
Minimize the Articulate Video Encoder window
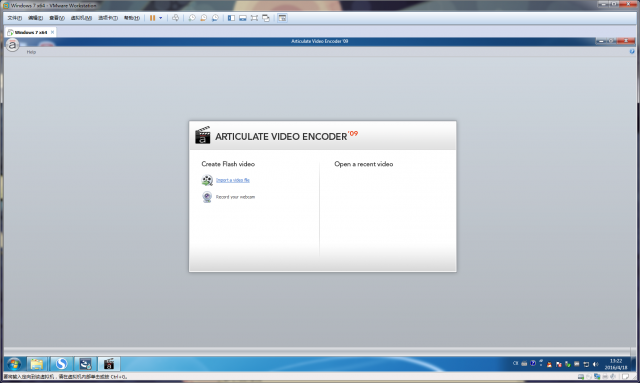(601, 41)
